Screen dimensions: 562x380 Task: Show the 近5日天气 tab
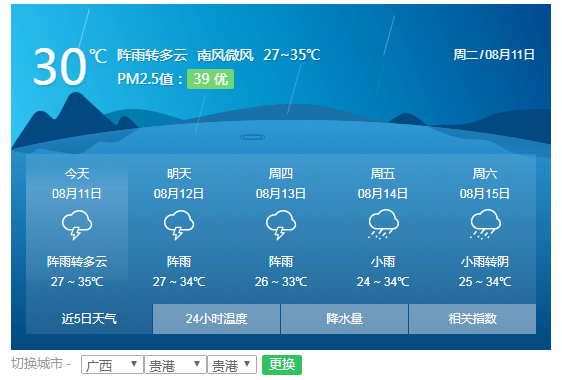tap(89, 319)
